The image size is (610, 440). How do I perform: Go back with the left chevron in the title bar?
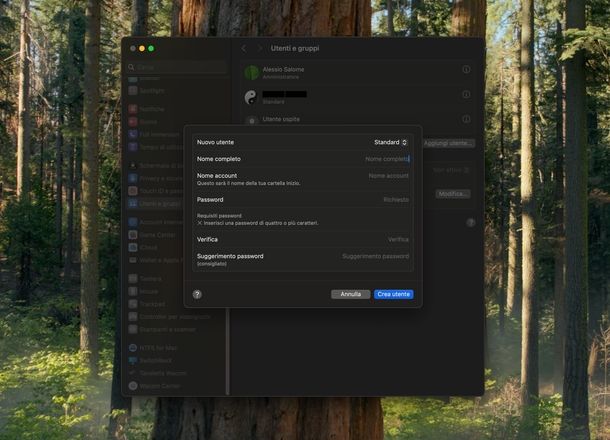point(244,49)
